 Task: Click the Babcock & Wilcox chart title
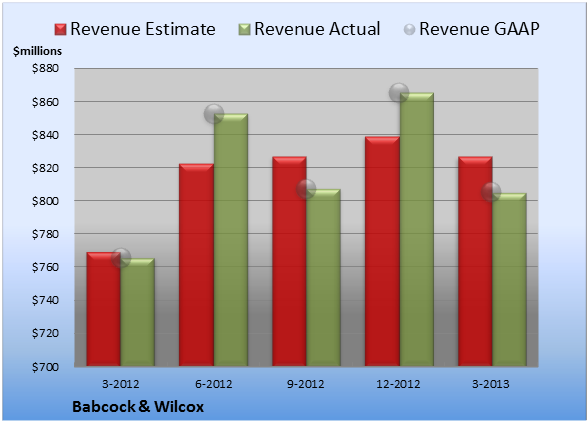tap(138, 407)
